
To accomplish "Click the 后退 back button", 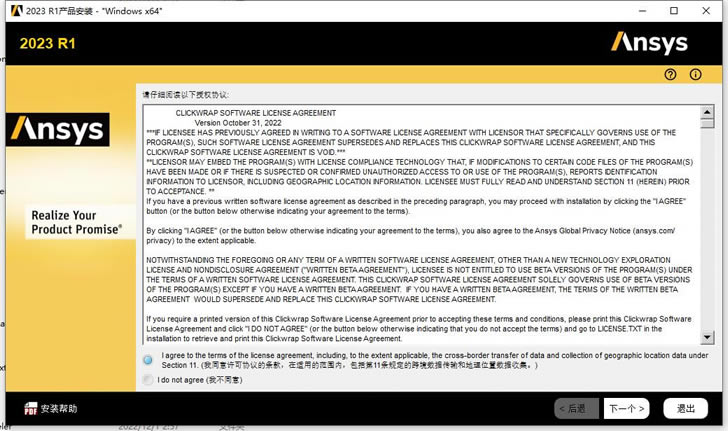I will tap(576, 409).
